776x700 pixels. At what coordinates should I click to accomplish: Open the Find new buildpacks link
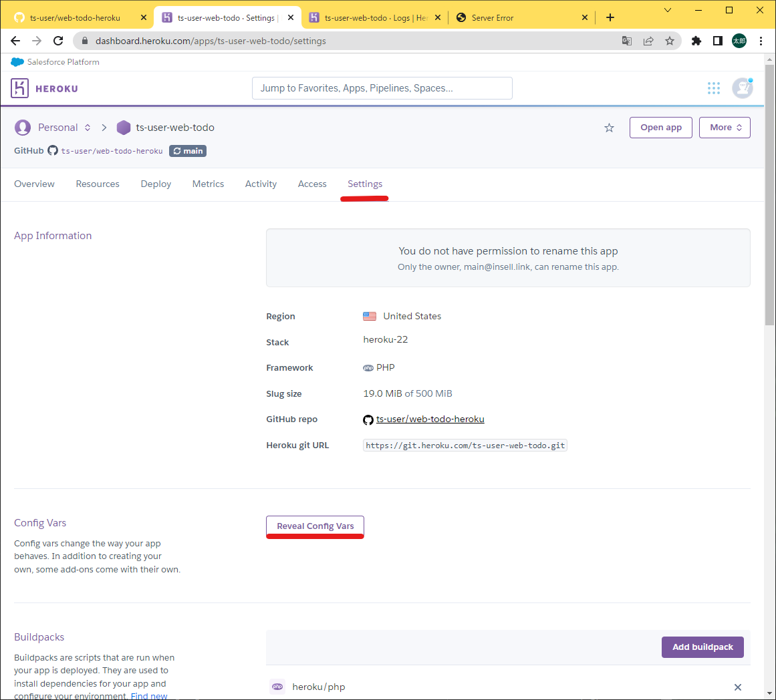(x=149, y=695)
